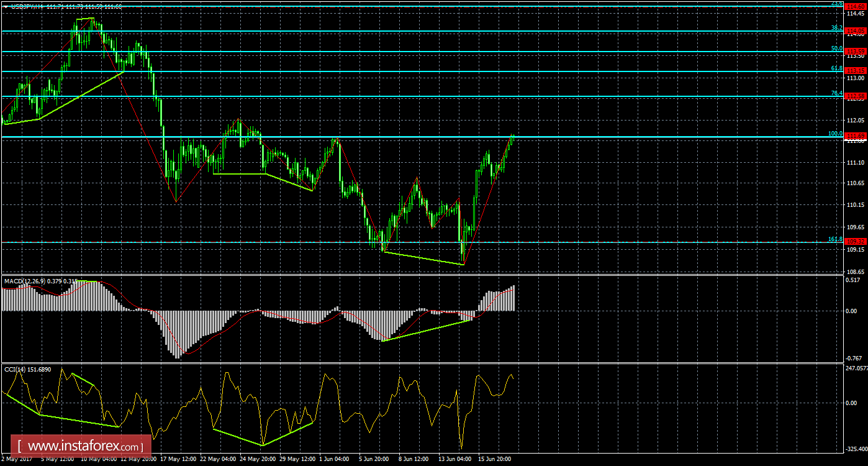Select the red 111.69 current price tag
The height and width of the screenshot is (466, 868).
pyautogui.click(x=857, y=135)
